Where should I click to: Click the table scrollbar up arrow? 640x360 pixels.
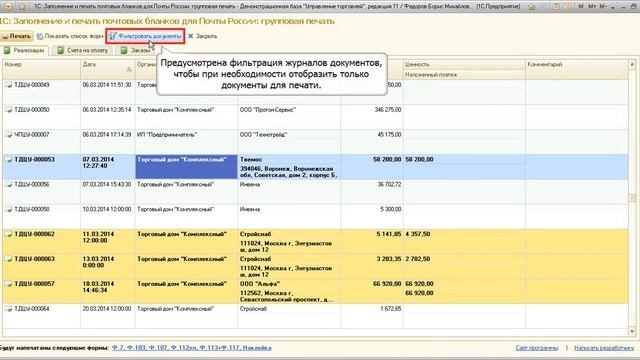[x=632, y=64]
